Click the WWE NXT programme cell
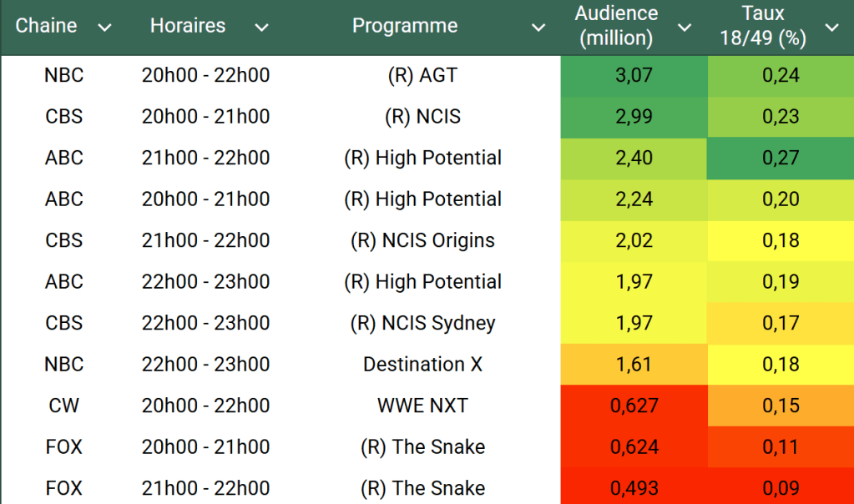This screenshot has width=854, height=504. point(422,406)
